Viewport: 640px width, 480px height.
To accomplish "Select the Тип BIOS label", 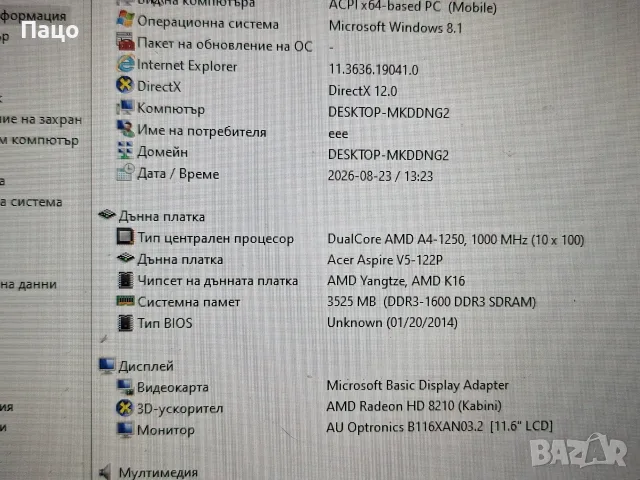I will 164,323.
